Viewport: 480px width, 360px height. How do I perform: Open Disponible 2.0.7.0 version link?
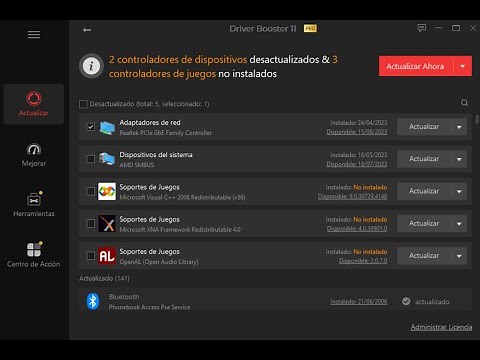pos(363,261)
